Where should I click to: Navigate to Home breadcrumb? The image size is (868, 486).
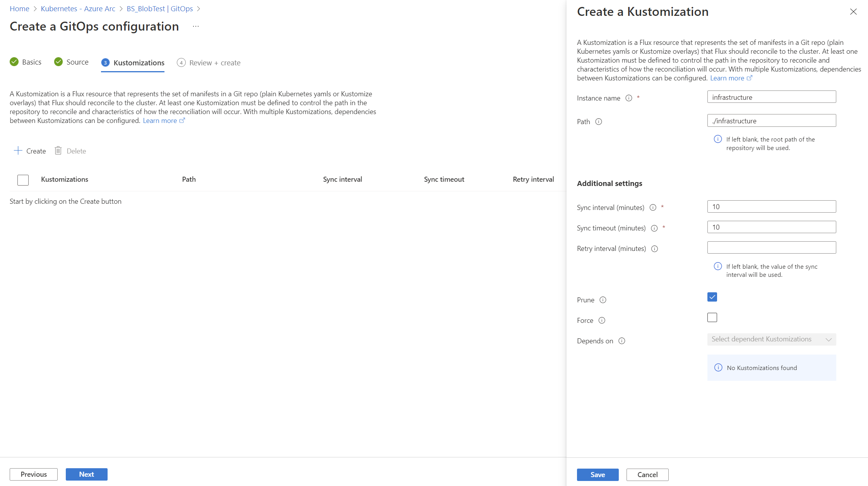click(x=19, y=9)
